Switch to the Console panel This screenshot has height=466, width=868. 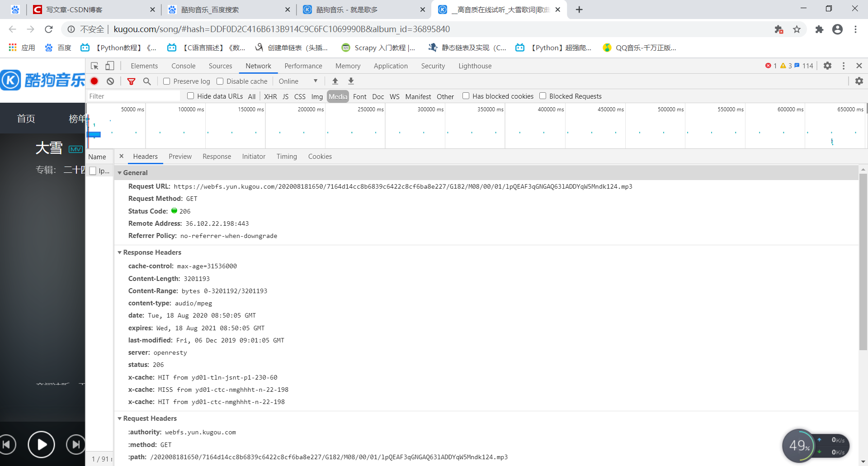tap(184, 66)
